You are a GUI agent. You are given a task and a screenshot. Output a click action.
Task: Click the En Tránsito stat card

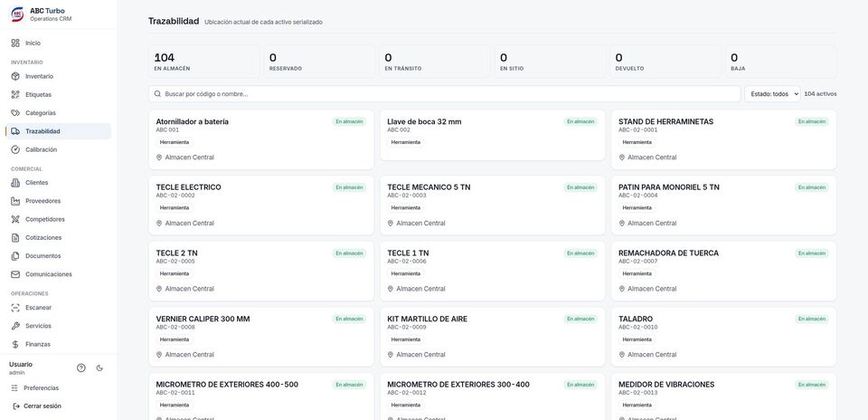pos(435,62)
